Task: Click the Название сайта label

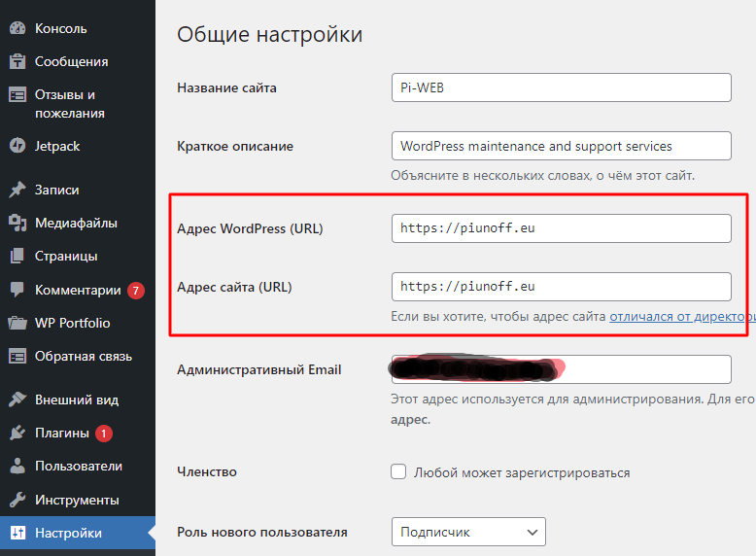Action: [226, 87]
